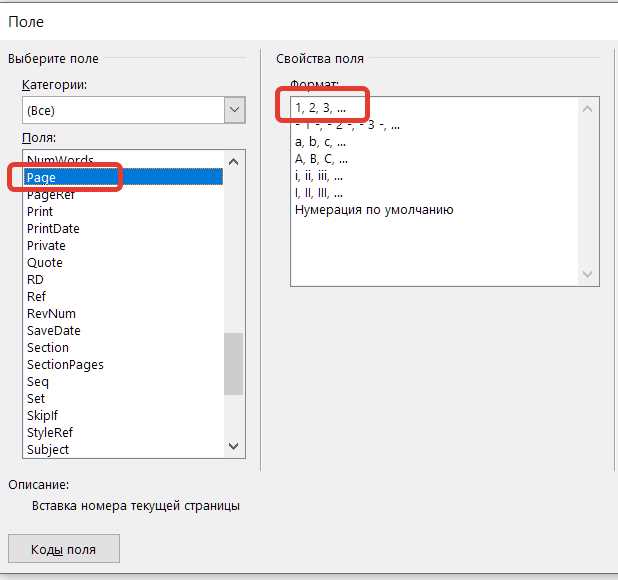The image size is (618, 580).
Task: Click fields list scroll up arrow
Action: coord(233,162)
